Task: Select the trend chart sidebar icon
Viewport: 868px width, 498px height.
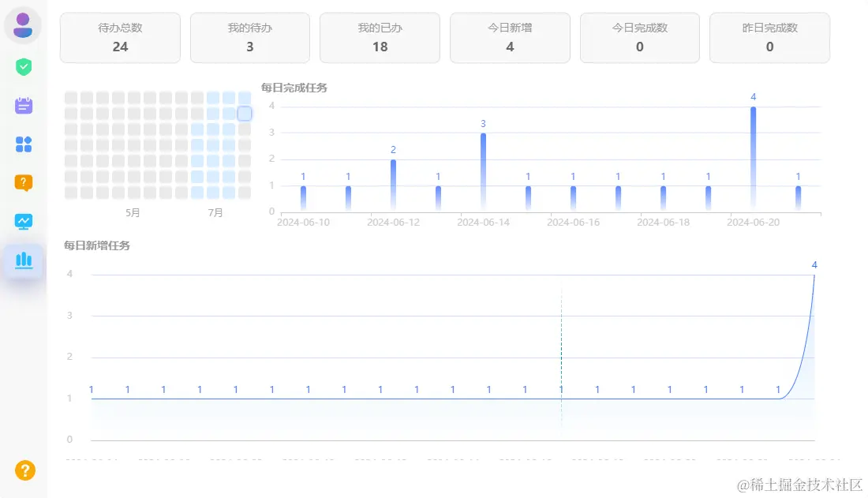Action: coord(23,222)
